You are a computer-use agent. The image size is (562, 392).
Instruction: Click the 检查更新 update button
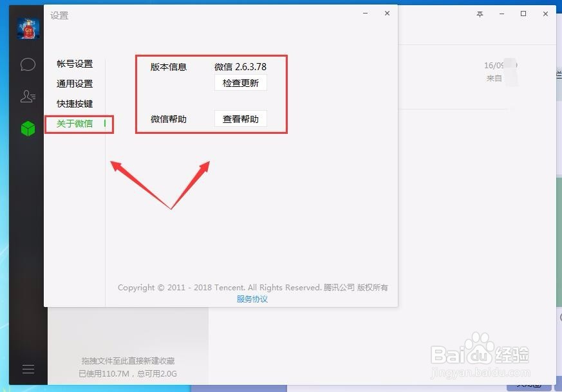(239, 82)
